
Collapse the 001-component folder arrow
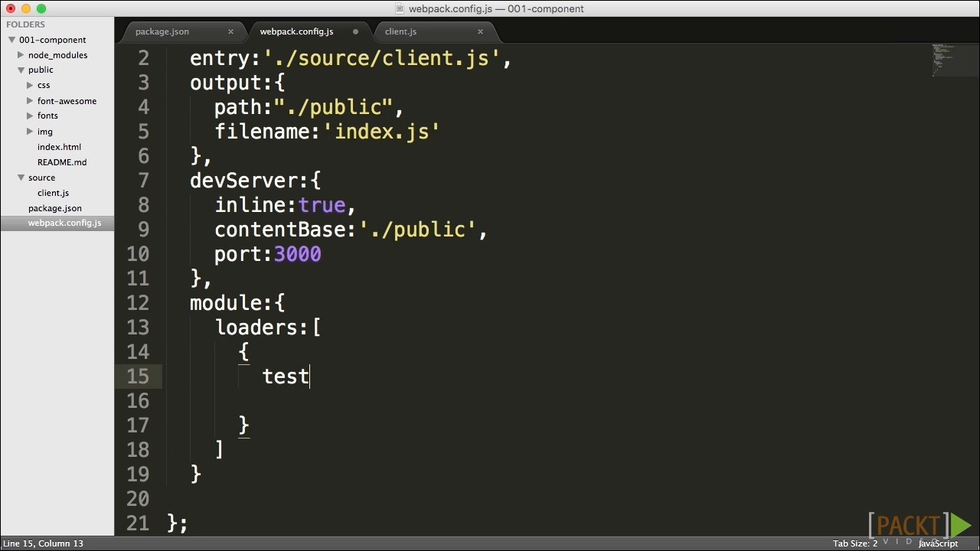click(x=11, y=40)
